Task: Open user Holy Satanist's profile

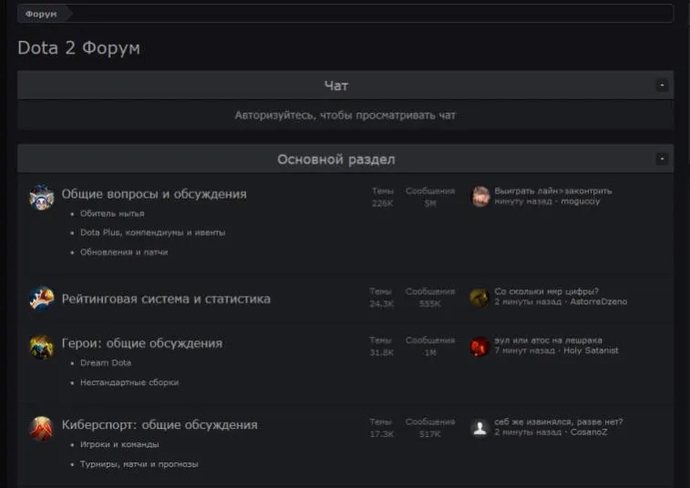Action: (x=591, y=351)
